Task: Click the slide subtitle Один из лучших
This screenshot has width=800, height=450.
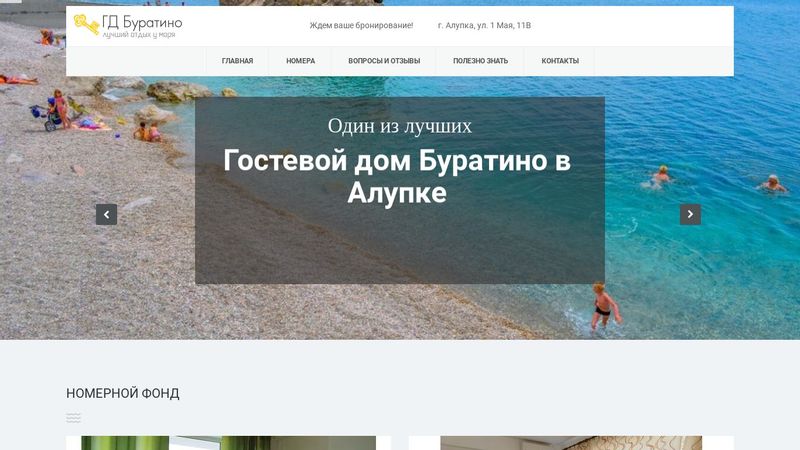Action: [399, 126]
